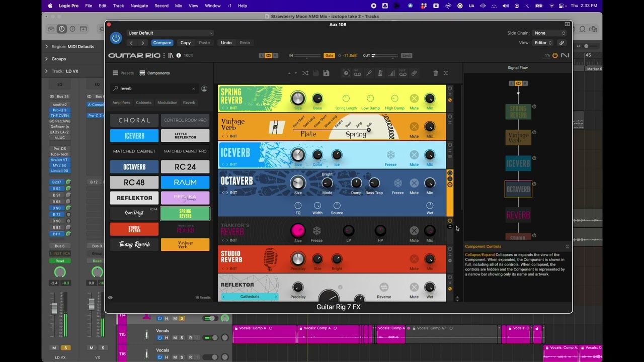Adjust the OUT level slider
This screenshot has height=362, width=644.
[x=386, y=55]
